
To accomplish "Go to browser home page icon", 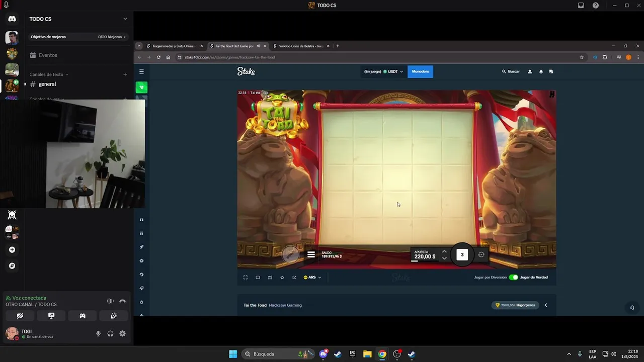I will coord(168,57).
